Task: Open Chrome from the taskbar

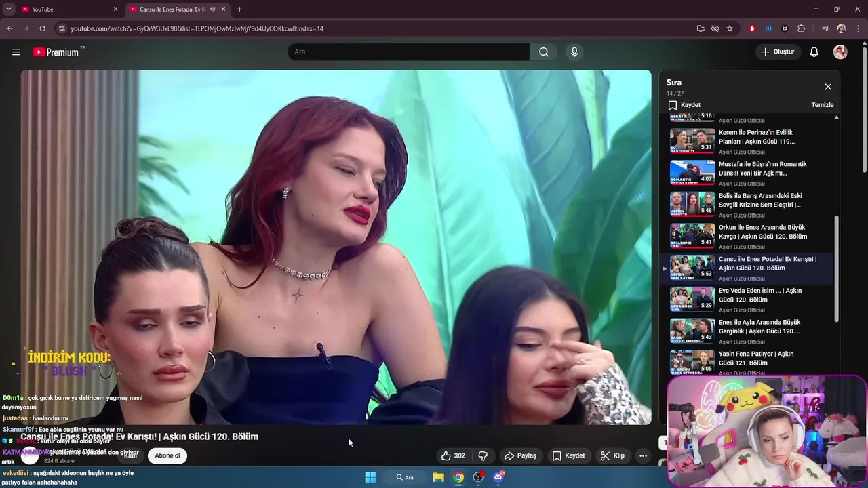Action: pos(459,477)
